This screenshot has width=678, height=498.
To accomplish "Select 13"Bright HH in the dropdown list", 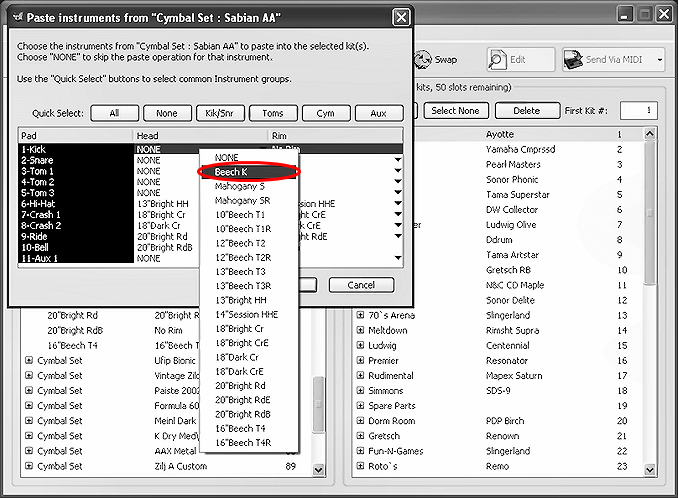I will (240, 299).
